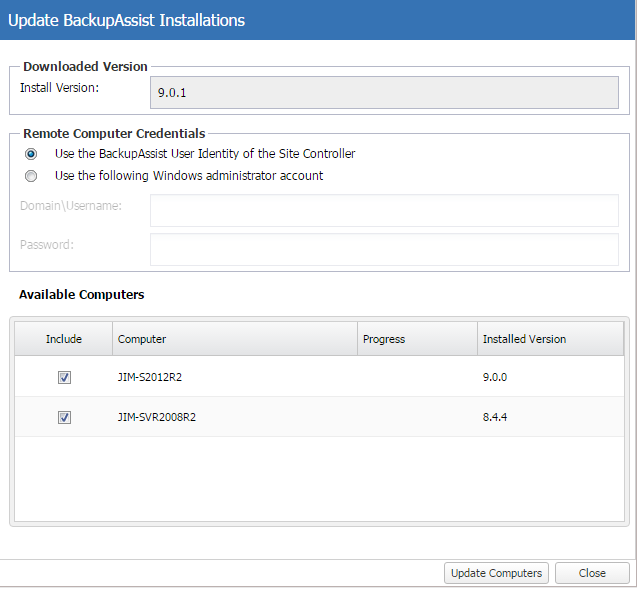Select BackupAssist User Identity radio option

point(31,154)
